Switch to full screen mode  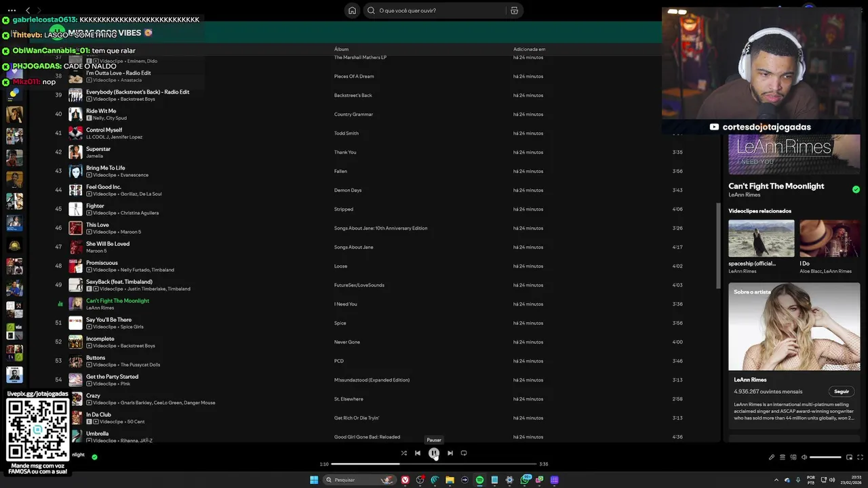tap(861, 457)
